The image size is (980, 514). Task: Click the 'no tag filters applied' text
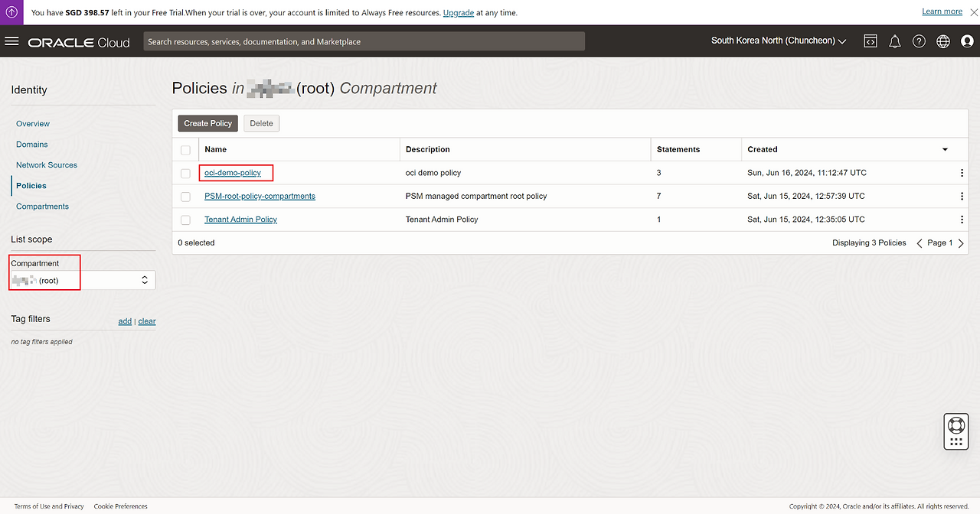[x=41, y=341]
